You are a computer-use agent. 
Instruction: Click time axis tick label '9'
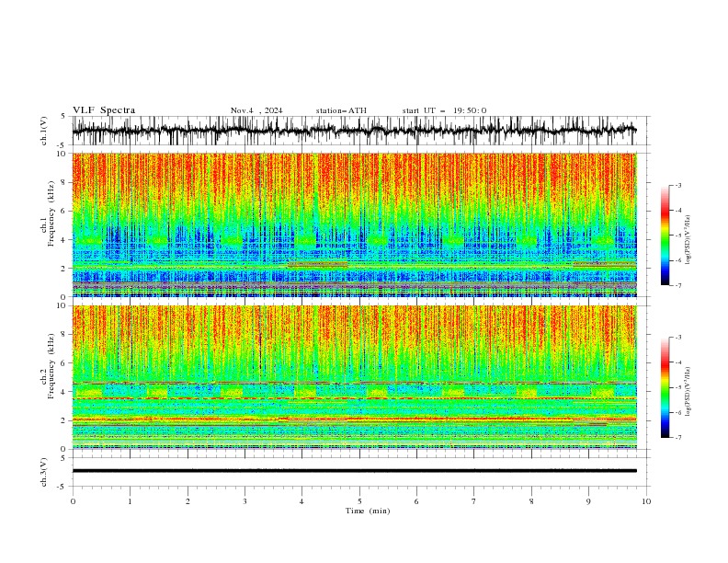click(588, 501)
